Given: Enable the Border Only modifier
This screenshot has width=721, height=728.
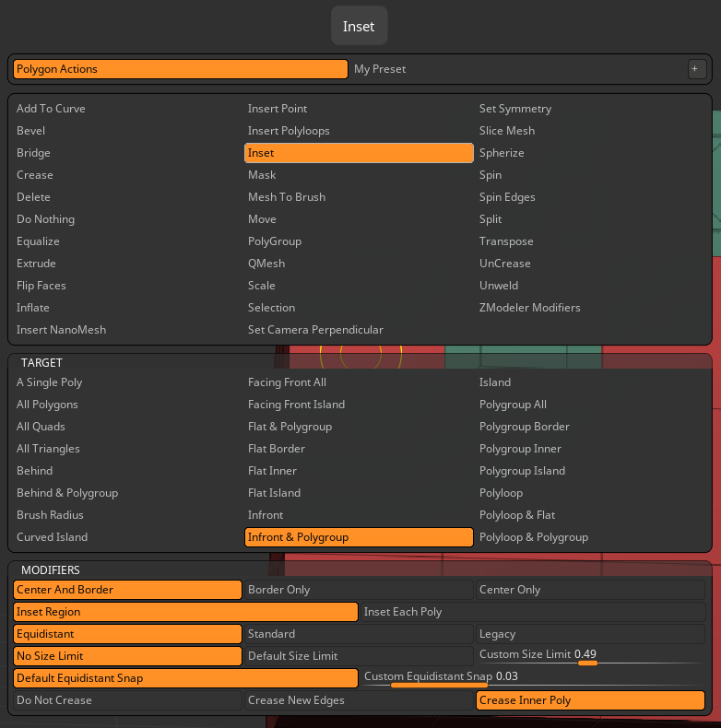Looking at the screenshot, I should [x=359, y=590].
